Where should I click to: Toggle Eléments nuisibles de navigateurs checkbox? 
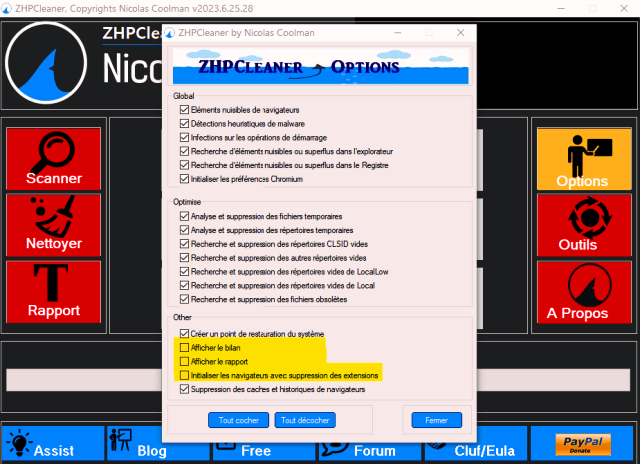pos(184,110)
